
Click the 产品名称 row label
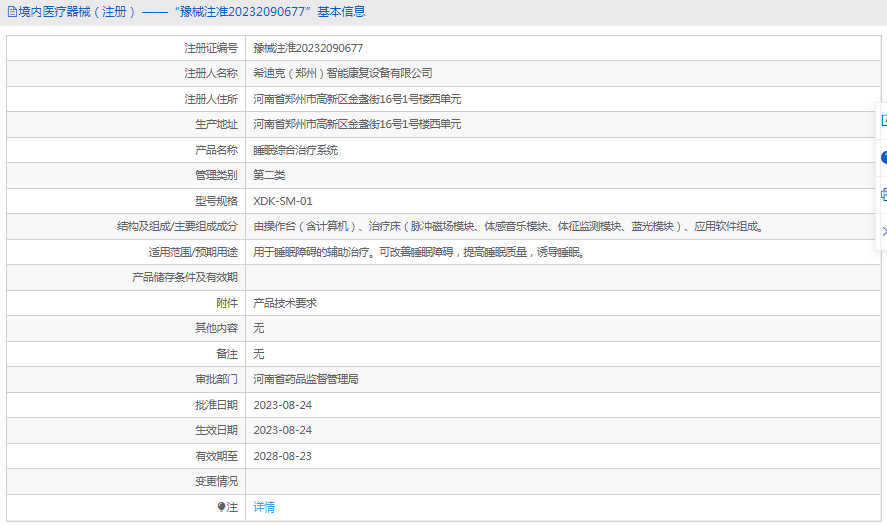pyautogui.click(x=216, y=150)
